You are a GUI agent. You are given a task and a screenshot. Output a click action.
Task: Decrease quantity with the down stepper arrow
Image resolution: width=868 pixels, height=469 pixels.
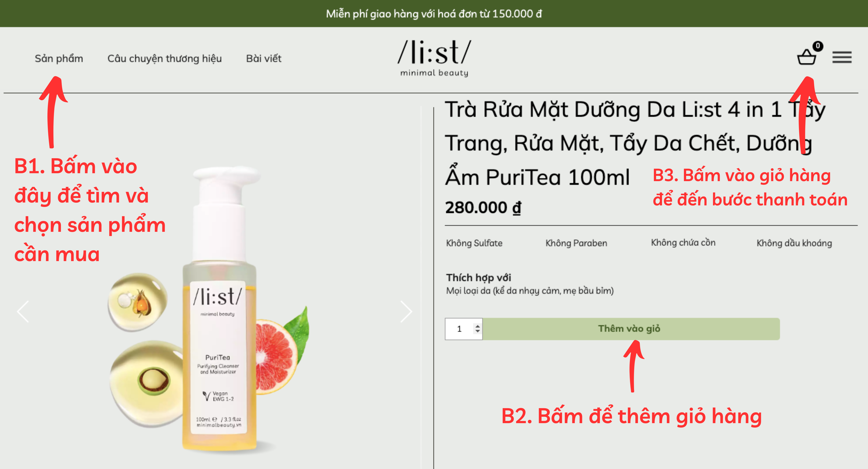tap(477, 331)
